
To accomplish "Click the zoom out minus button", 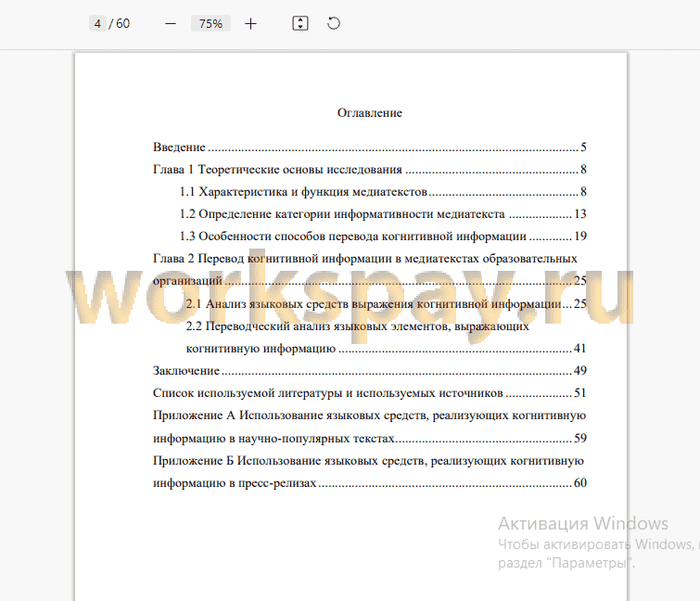I will tap(170, 24).
